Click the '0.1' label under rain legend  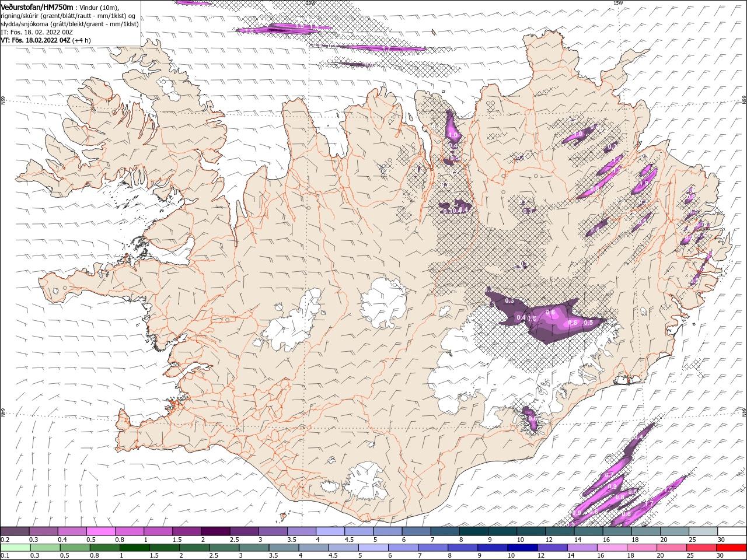coord(4,556)
